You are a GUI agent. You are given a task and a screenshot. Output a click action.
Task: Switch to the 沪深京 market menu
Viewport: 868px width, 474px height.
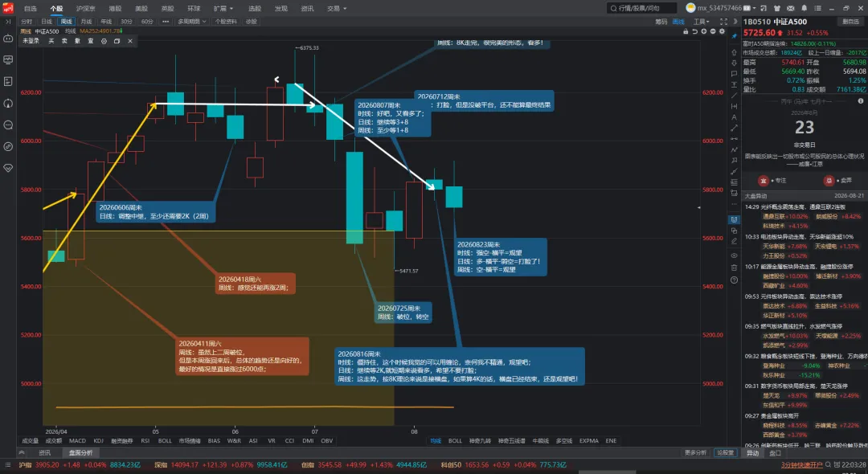coord(85,8)
